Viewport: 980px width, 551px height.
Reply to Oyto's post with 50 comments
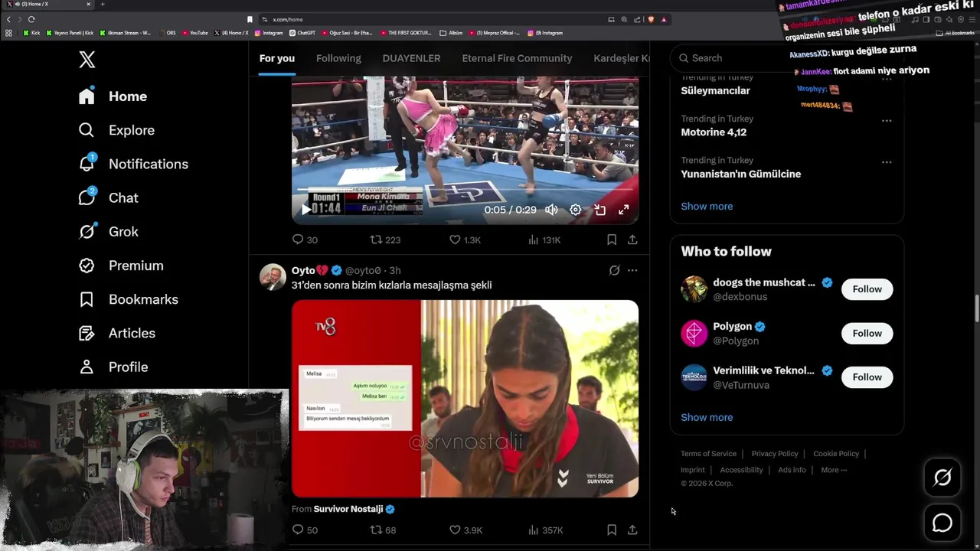(305, 530)
